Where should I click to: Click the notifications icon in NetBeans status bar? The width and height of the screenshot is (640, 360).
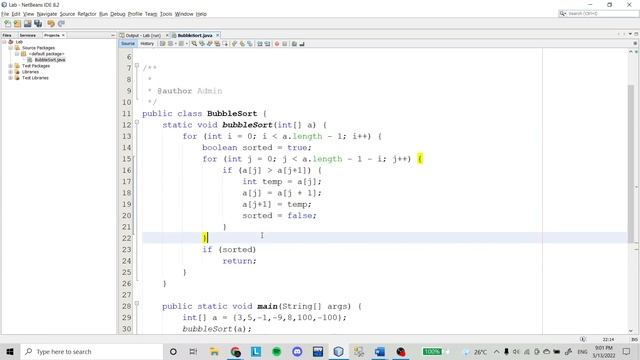[x=583, y=339]
